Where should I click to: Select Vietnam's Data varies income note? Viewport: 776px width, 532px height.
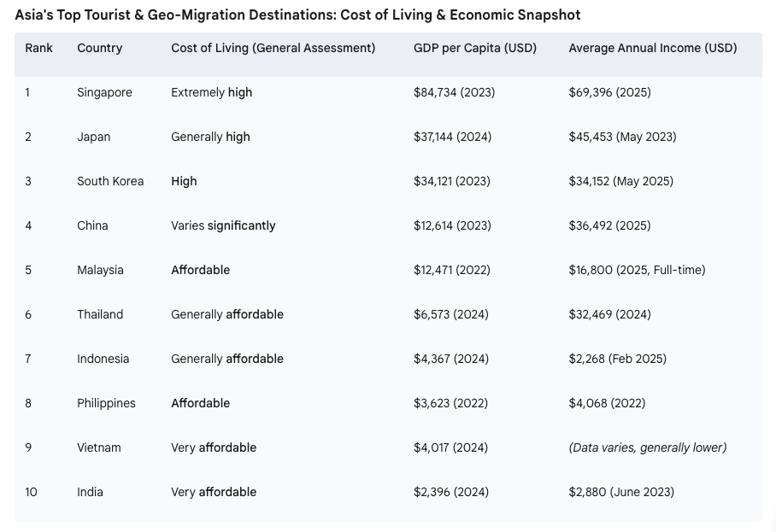647,447
